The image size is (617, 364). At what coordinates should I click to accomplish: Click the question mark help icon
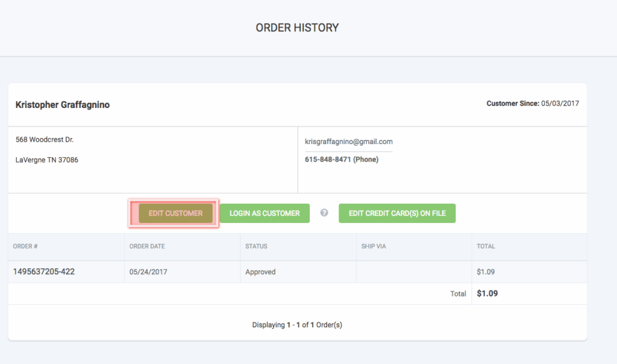click(324, 213)
